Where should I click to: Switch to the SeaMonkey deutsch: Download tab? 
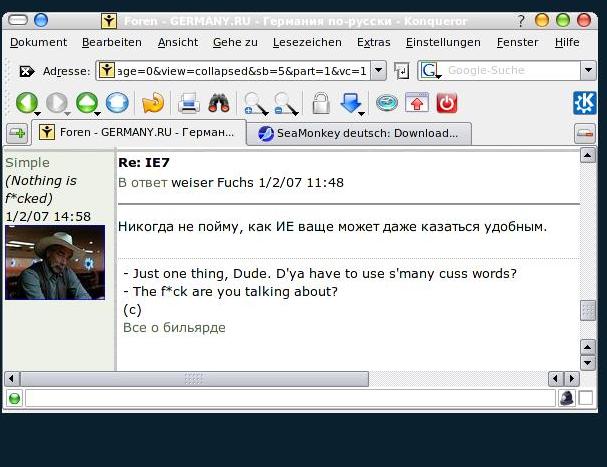359,134
